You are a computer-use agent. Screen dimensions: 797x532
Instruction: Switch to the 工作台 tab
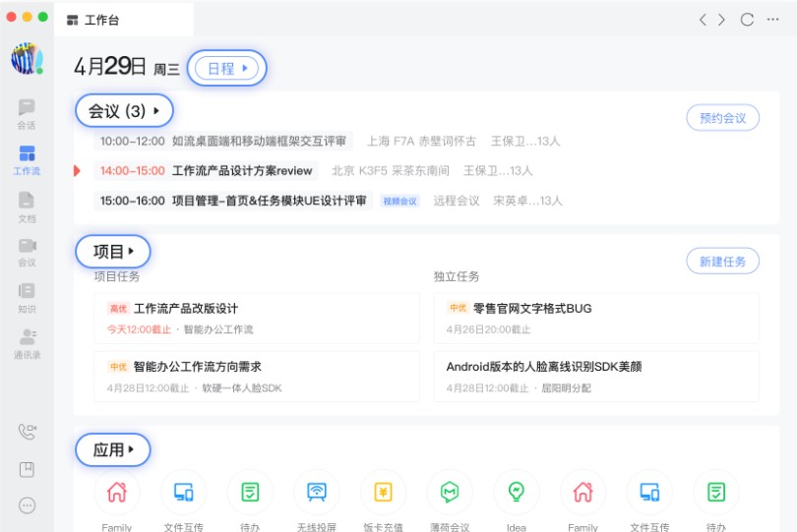(x=123, y=20)
